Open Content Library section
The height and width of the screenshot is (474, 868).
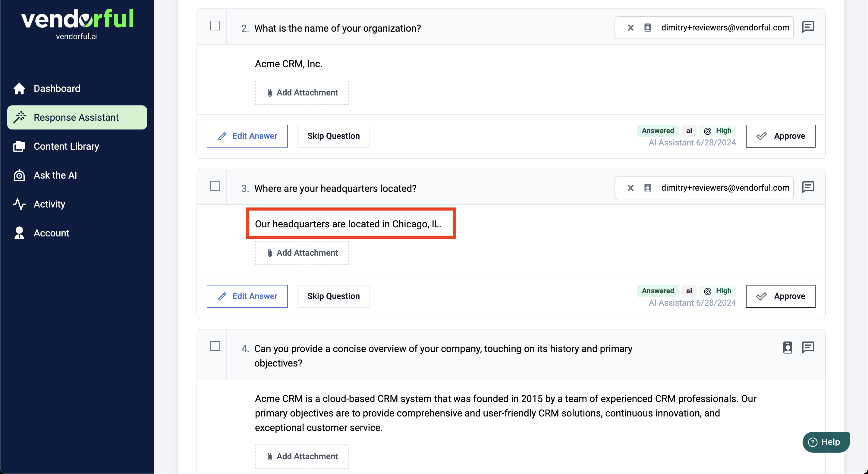[x=66, y=146]
